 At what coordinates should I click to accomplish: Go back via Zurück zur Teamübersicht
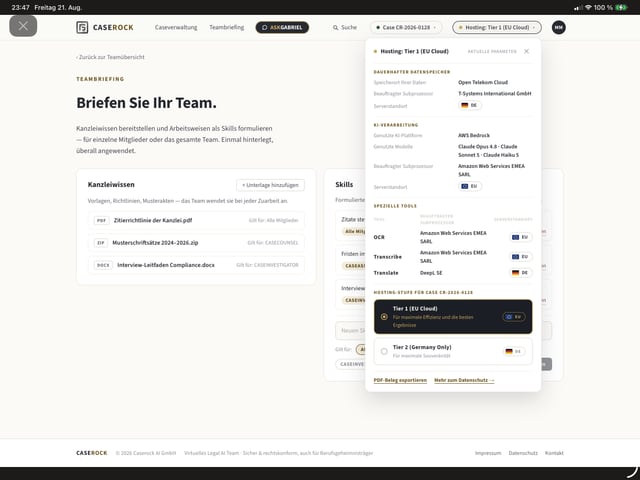pyautogui.click(x=110, y=57)
